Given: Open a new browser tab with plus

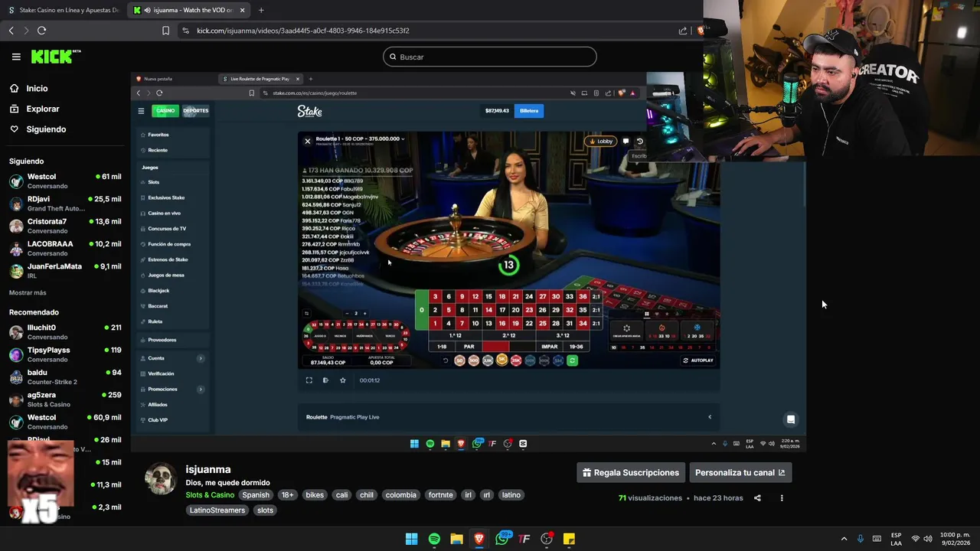Looking at the screenshot, I should [x=261, y=10].
